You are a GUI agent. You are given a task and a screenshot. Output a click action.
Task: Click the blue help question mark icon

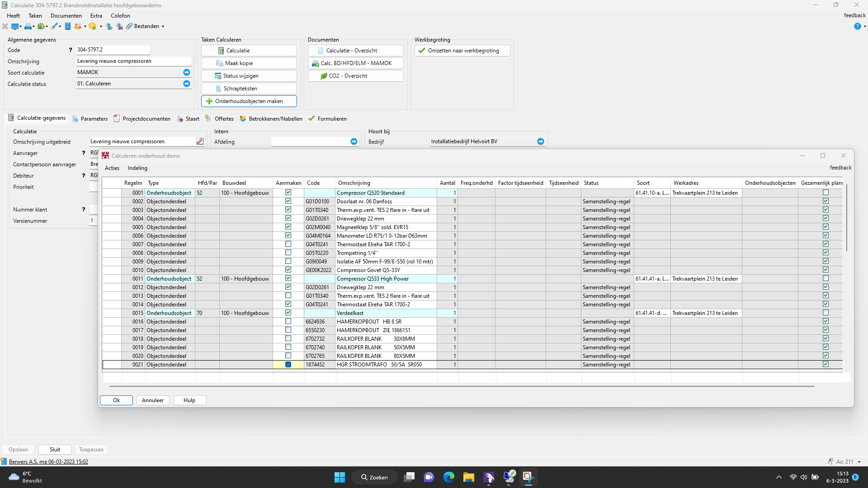coord(857,26)
